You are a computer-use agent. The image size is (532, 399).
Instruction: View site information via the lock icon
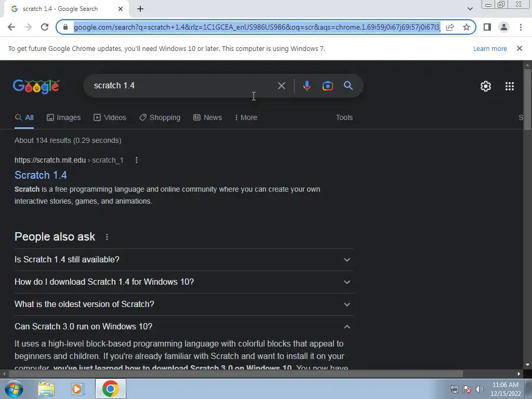[x=65, y=27]
